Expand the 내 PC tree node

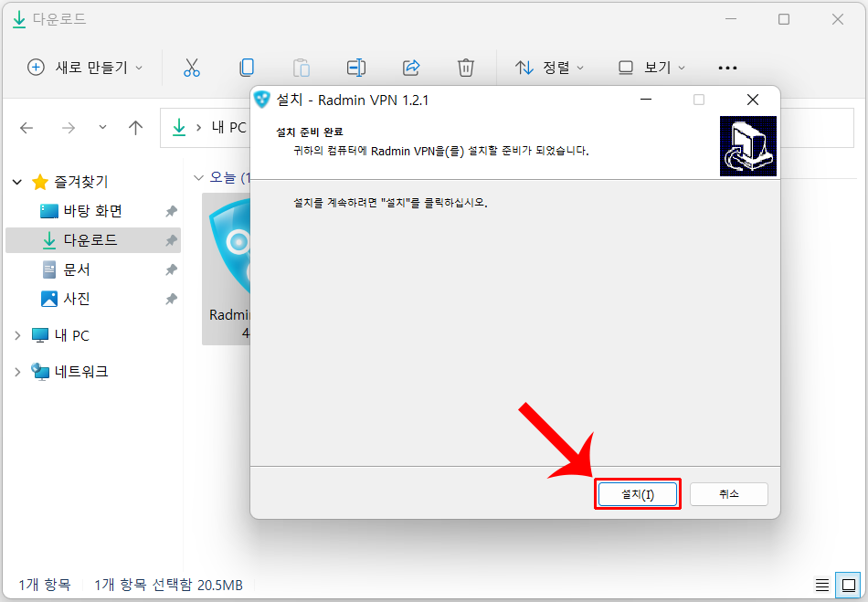click(17, 335)
